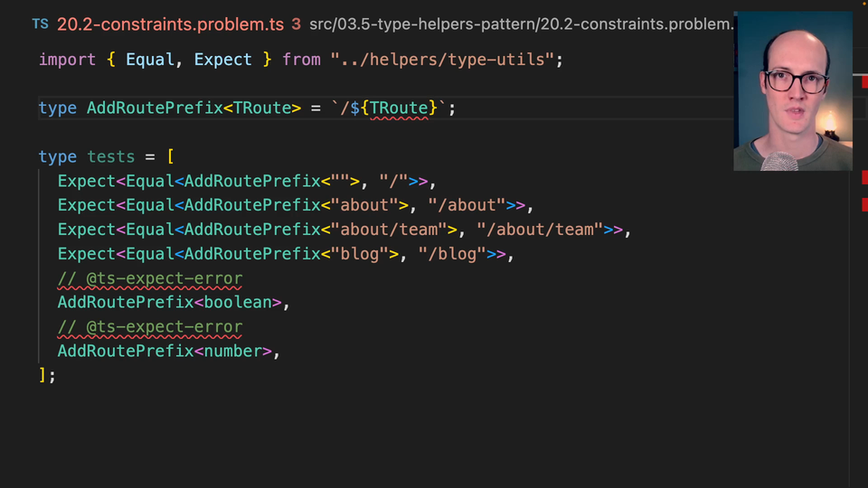The image size is (868, 488).
Task: Click the TS file type icon
Action: point(40,24)
